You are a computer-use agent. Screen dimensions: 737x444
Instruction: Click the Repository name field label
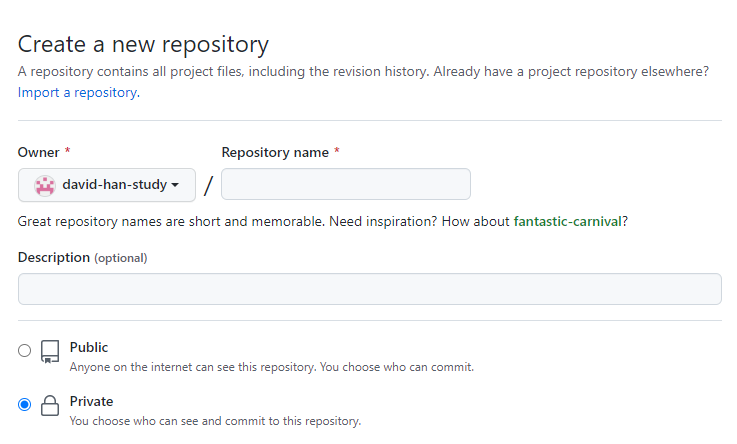[x=275, y=152]
